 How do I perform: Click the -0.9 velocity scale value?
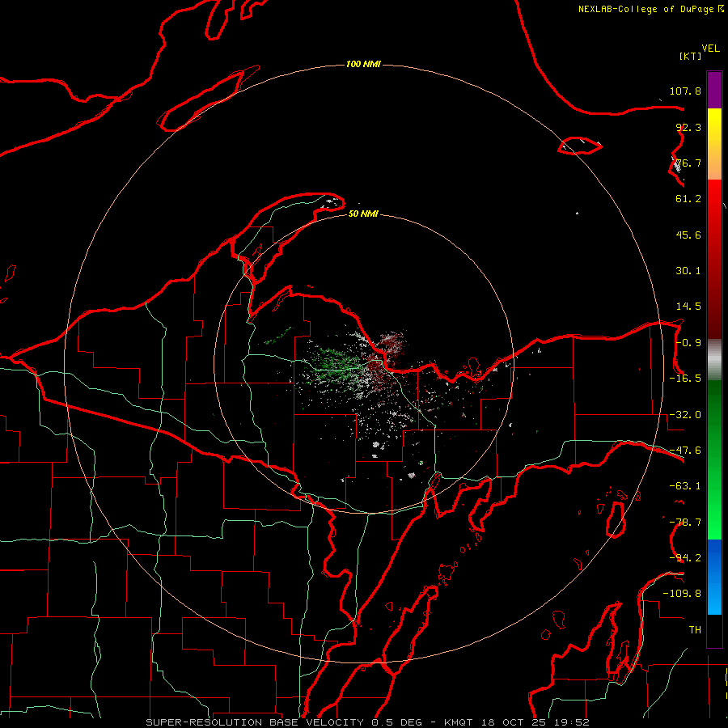pos(688,343)
